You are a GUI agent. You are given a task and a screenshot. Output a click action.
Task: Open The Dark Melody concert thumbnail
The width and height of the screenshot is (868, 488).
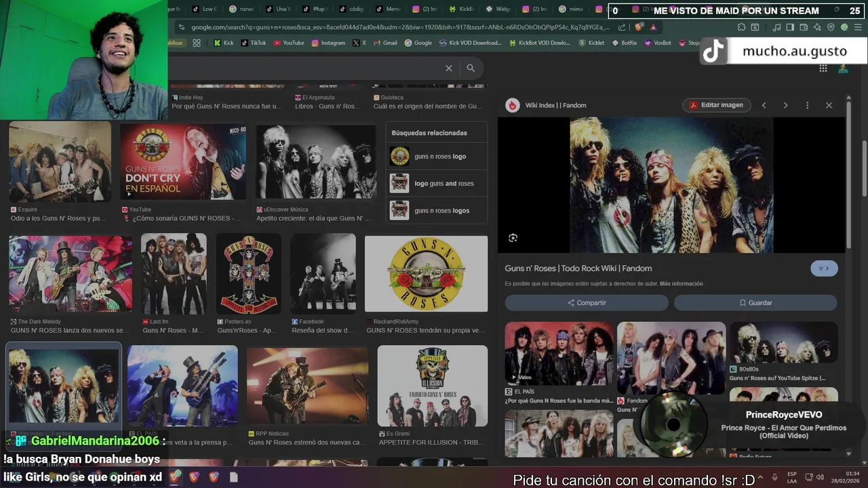coord(71,274)
